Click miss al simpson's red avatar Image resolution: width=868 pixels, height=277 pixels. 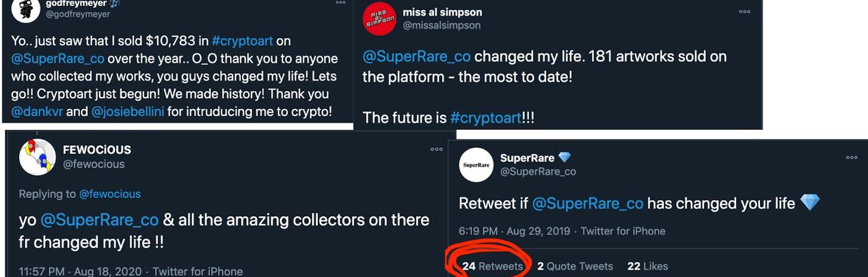tap(379, 18)
